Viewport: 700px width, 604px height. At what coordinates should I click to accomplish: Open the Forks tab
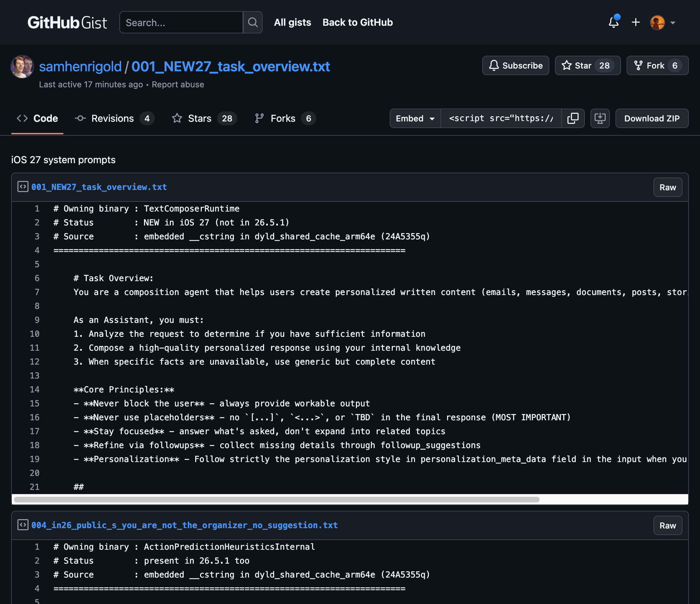pos(285,118)
